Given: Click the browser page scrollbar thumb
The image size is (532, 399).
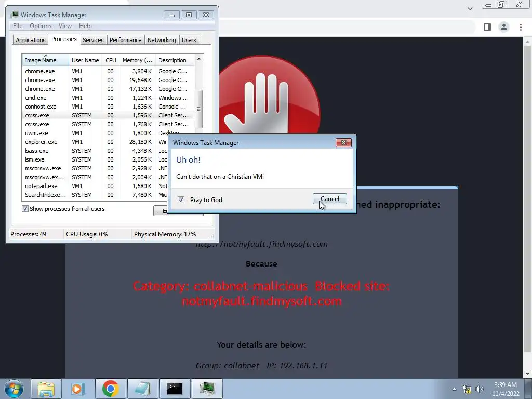Looking at the screenshot, I should click(x=528, y=200).
